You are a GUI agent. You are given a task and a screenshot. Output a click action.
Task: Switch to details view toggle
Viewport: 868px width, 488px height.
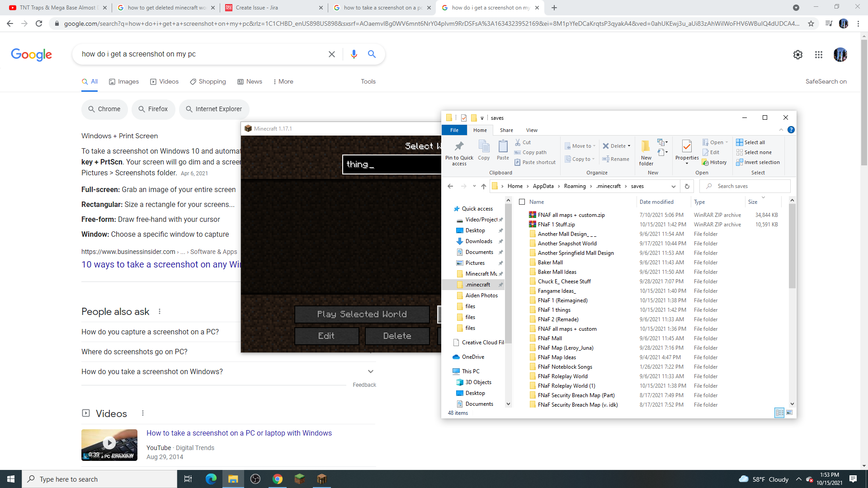[779, 413]
